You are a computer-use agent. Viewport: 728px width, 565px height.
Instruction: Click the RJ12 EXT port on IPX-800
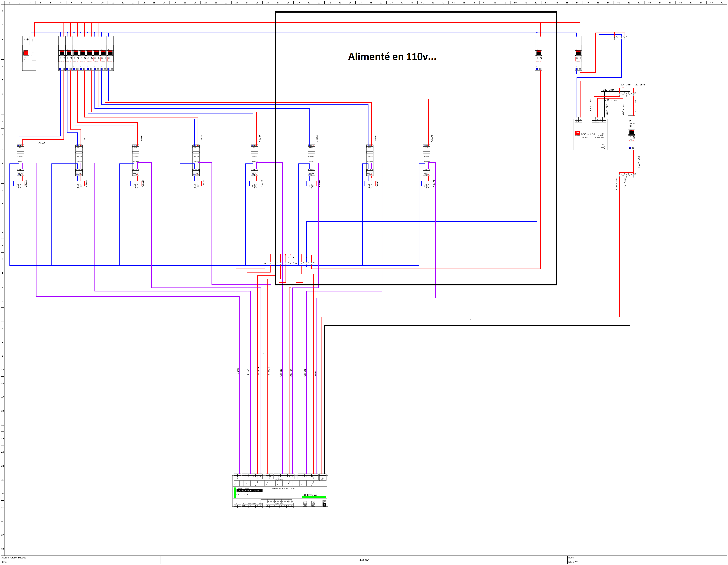click(x=305, y=504)
